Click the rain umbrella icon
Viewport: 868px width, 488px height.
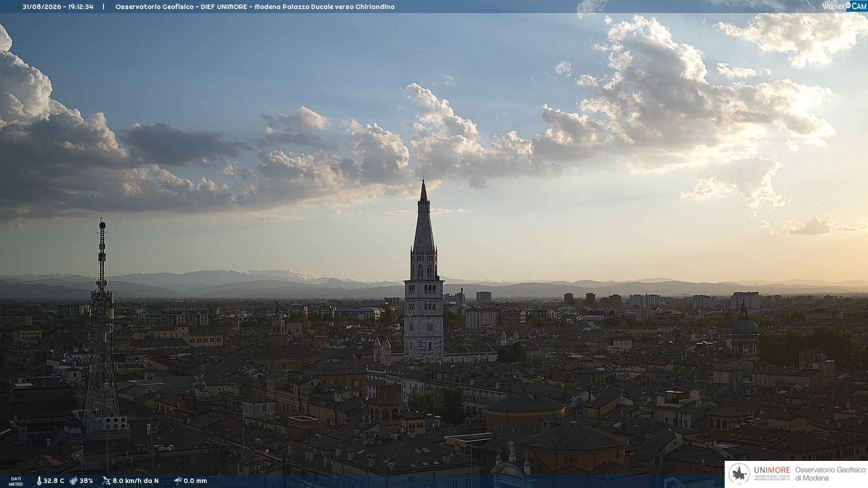tap(178, 481)
